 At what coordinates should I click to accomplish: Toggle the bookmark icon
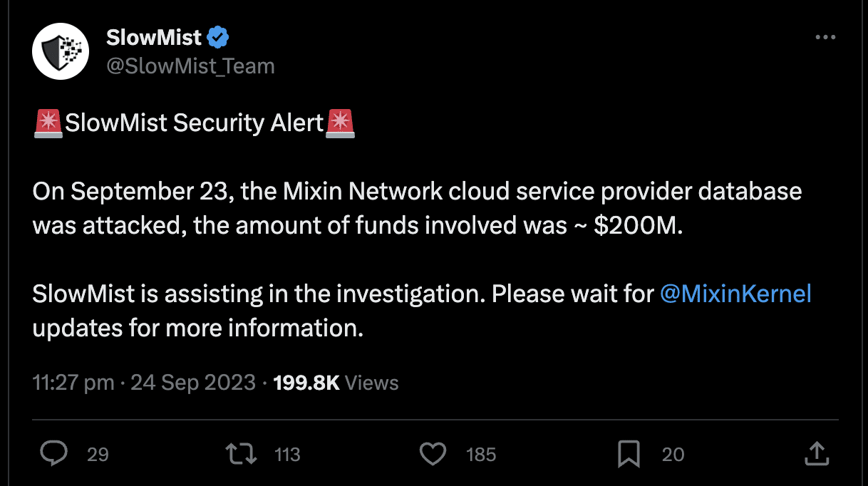629,454
